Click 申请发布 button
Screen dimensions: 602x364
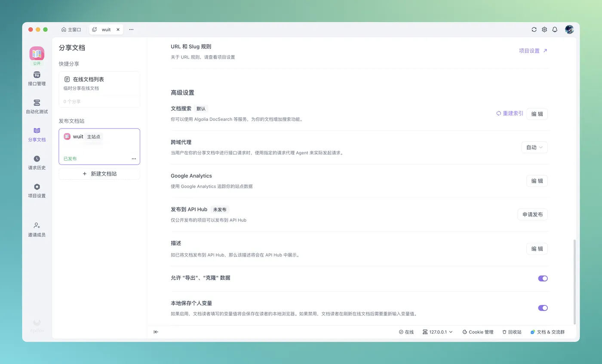(x=532, y=214)
